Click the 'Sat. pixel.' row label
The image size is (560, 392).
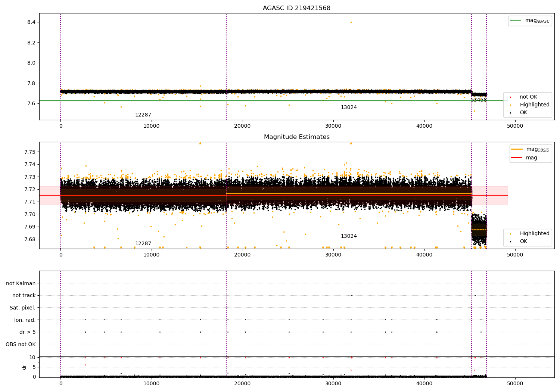point(23,308)
